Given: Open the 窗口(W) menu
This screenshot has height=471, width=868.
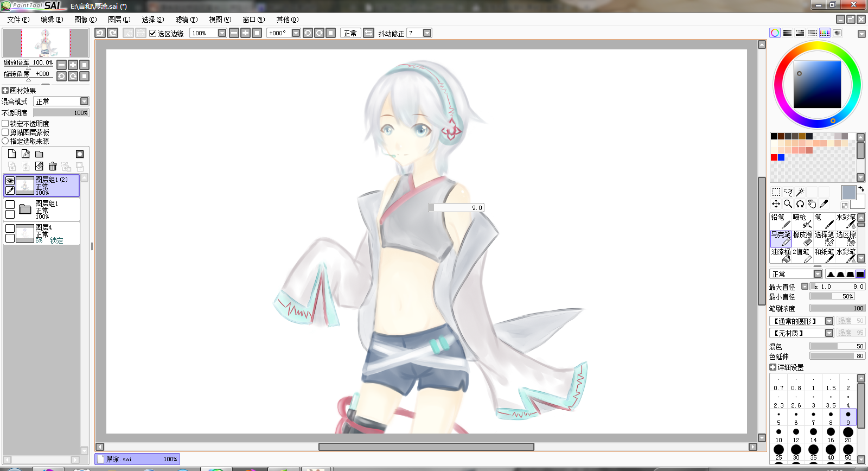Looking at the screenshot, I should [253, 20].
